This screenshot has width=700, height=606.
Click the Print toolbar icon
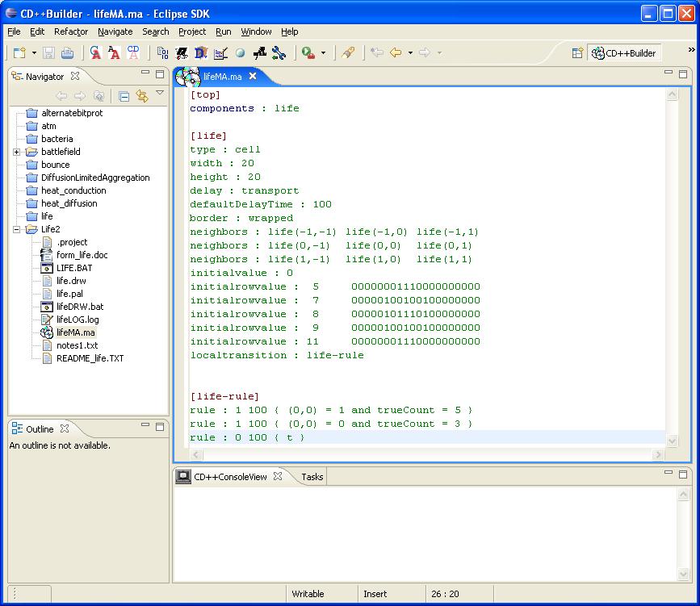(x=67, y=53)
